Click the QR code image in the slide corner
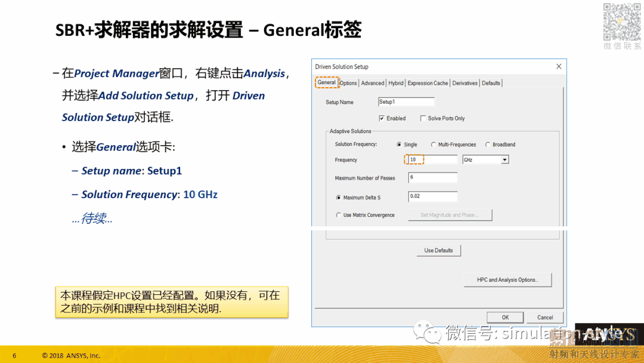The height and width of the screenshot is (363, 644). click(x=622, y=21)
